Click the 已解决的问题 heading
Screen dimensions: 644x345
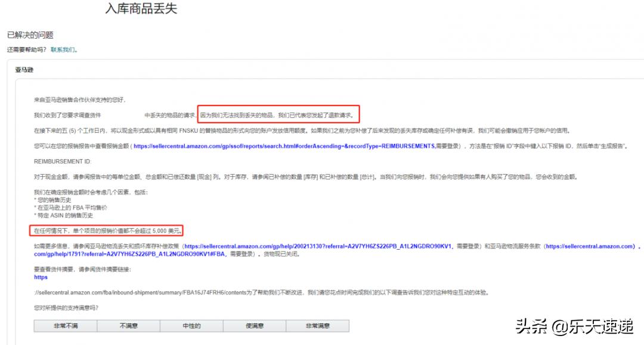29,34
